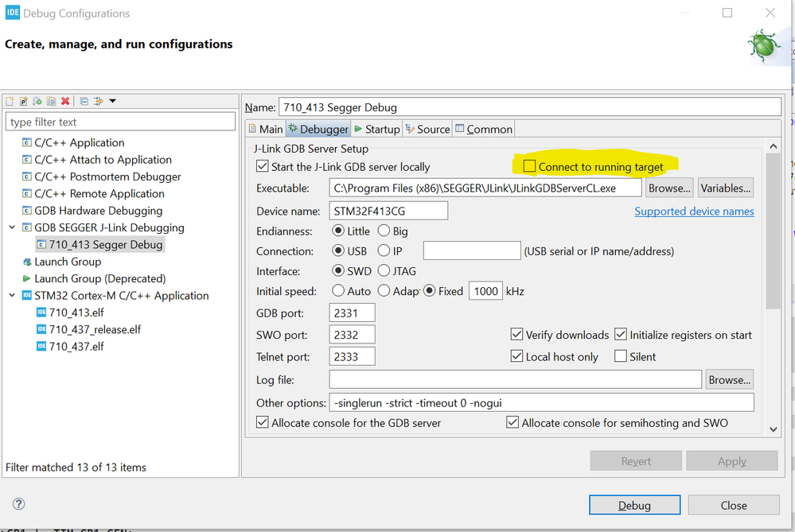Image resolution: width=795 pixels, height=532 pixels.
Task: Click the vertical scrollbar thumb in Debugger panel
Action: coord(774,231)
